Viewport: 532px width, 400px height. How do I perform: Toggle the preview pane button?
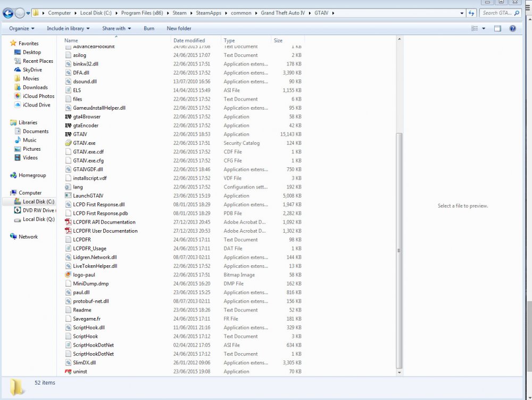click(497, 29)
